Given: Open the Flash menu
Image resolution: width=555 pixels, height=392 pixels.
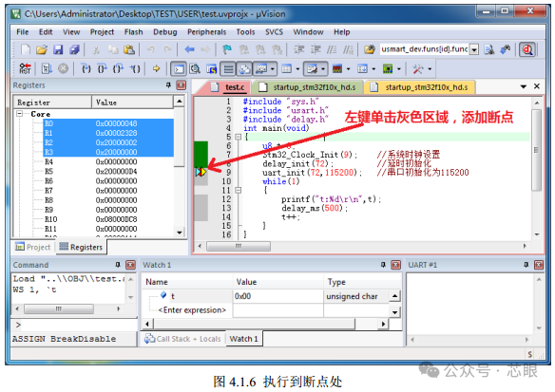Looking at the screenshot, I should [x=133, y=32].
